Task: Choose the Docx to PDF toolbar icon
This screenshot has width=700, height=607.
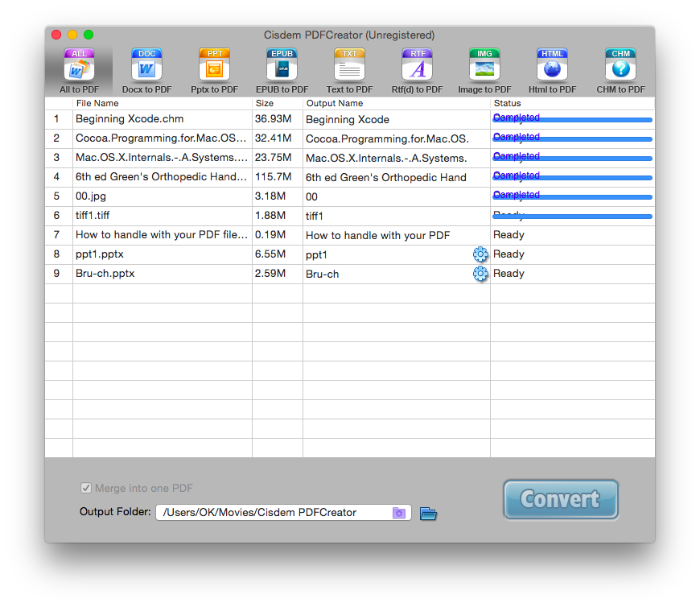Action: [x=147, y=71]
